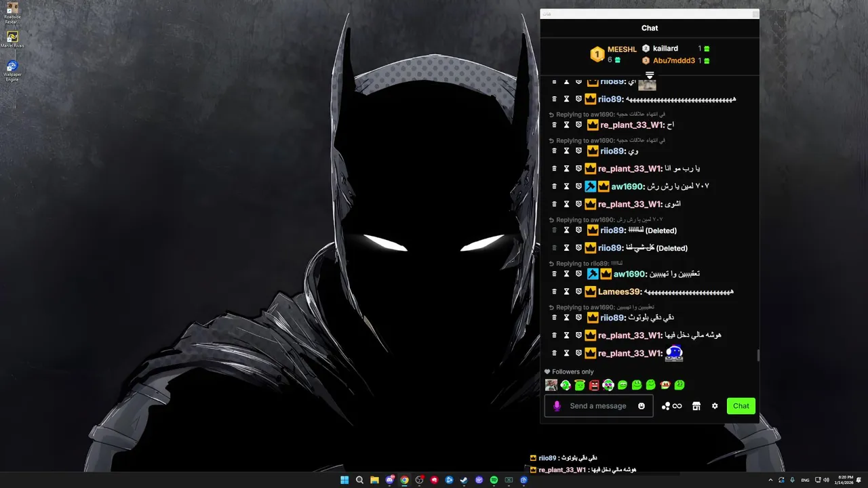Click crown badge next to Lamees39
Viewport: 868px width, 488px height.
coord(590,291)
